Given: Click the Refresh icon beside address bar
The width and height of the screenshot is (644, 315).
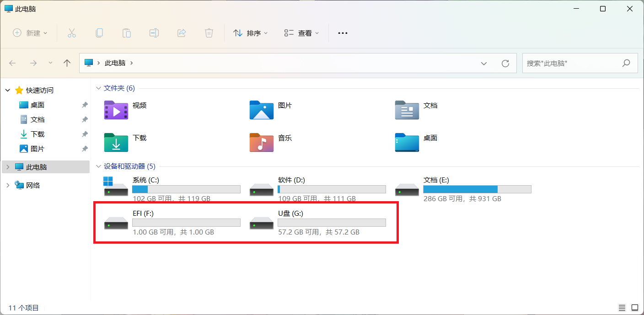Looking at the screenshot, I should [x=505, y=63].
